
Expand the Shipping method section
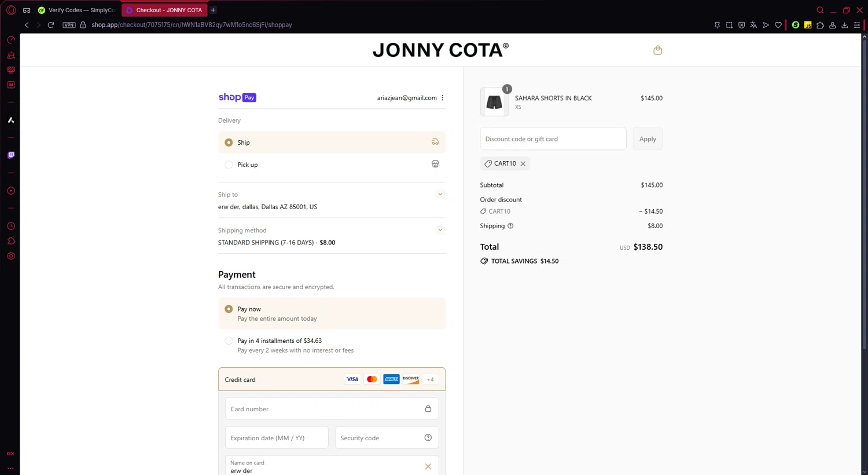coord(440,230)
